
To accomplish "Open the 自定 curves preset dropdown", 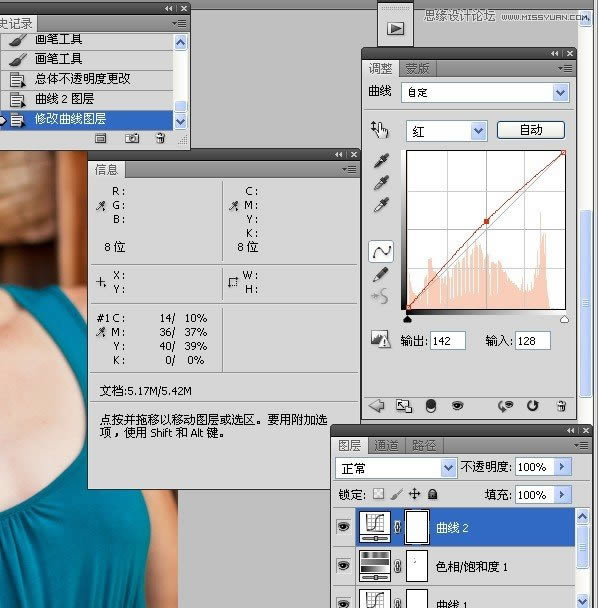I will click(x=485, y=92).
